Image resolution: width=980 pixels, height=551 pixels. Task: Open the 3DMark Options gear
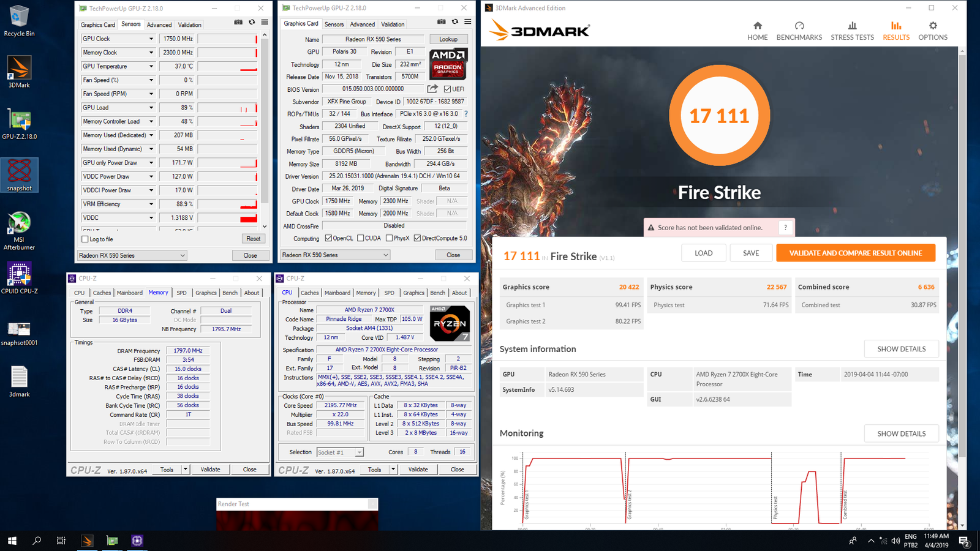932,31
